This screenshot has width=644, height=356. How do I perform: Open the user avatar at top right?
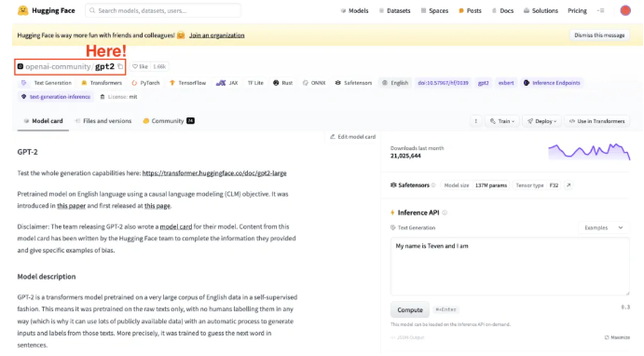click(x=625, y=10)
